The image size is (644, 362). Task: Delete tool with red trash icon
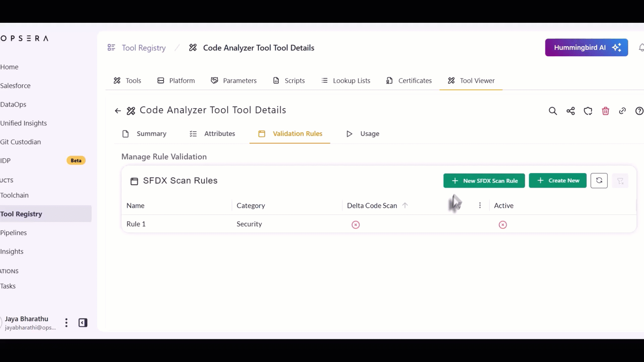(x=605, y=111)
